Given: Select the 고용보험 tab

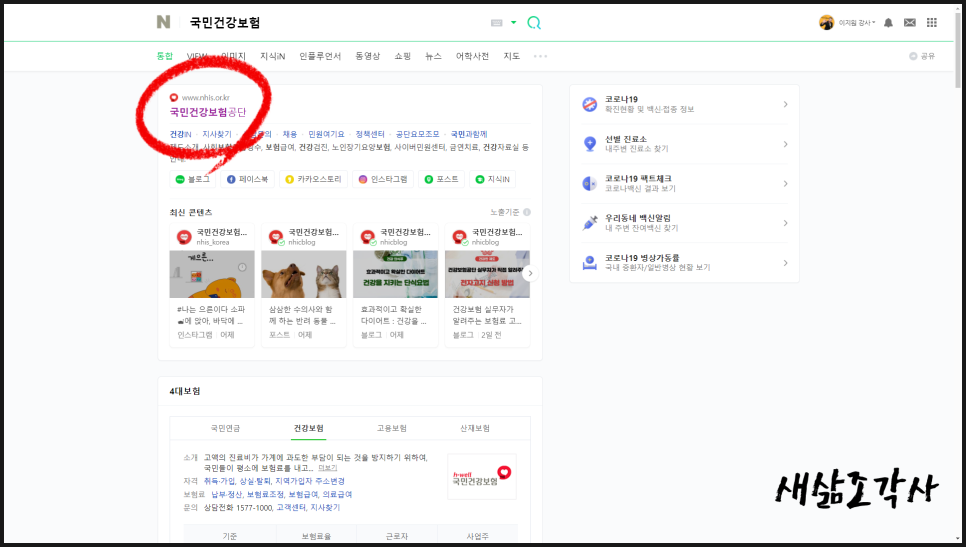Looking at the screenshot, I should point(392,428).
